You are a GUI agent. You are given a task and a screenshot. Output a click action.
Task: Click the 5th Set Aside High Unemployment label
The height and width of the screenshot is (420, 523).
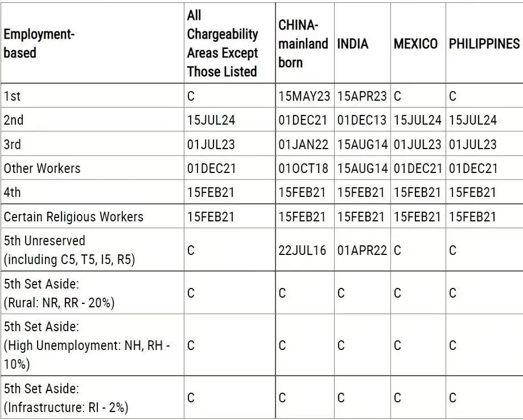(87, 345)
